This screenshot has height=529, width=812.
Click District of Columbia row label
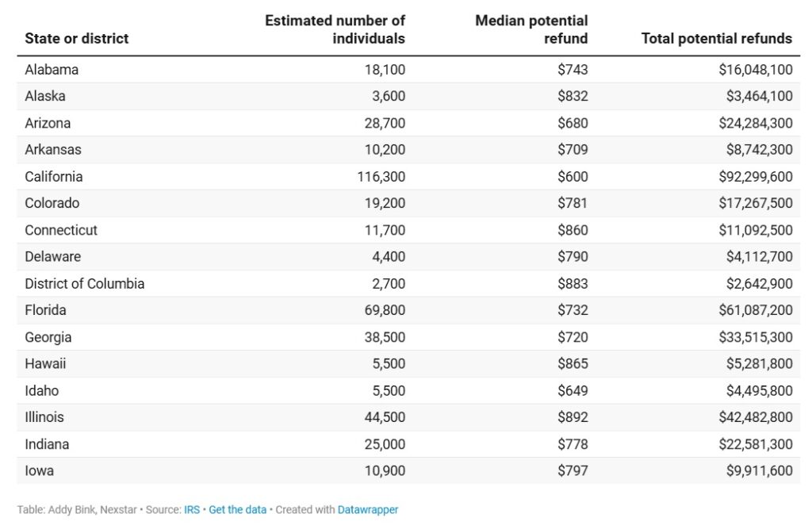(x=84, y=284)
